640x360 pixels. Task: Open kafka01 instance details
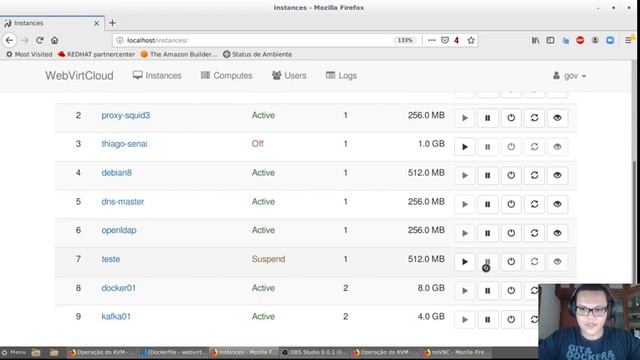pyautogui.click(x=116, y=317)
